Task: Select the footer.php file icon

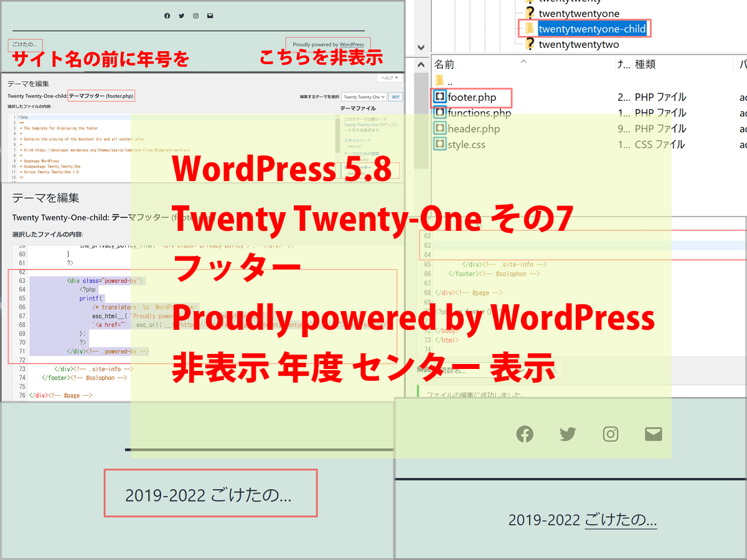Action: 440,97
